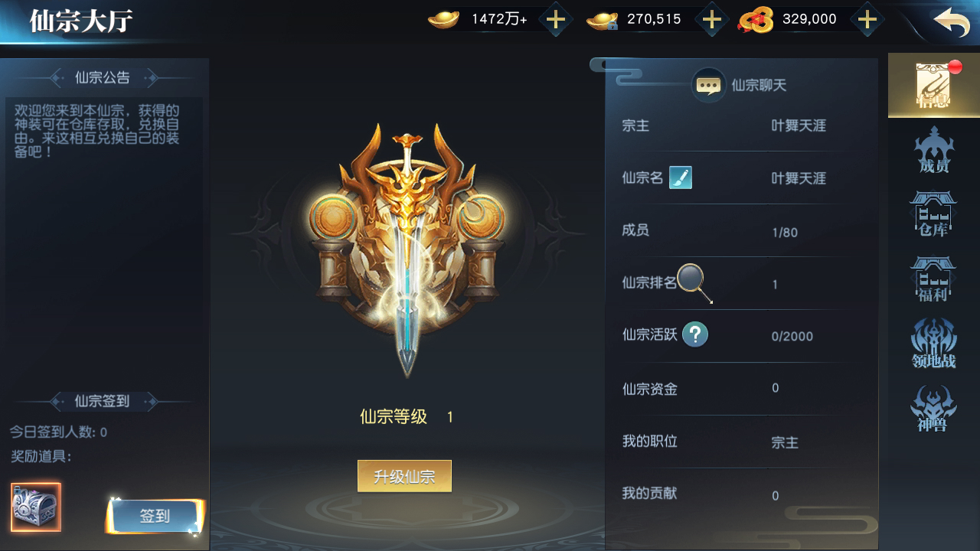Add gold ingots with plus icon

pyautogui.click(x=556, y=20)
